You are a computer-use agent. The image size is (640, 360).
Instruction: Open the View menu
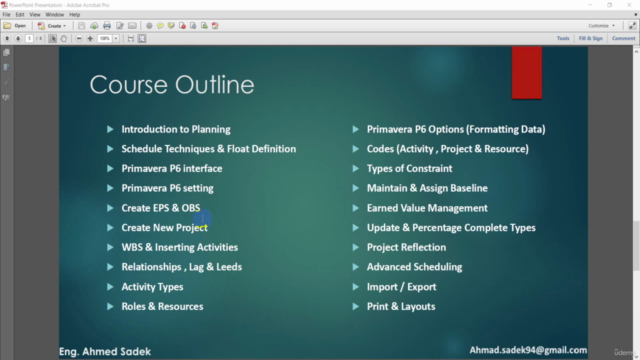coord(35,14)
